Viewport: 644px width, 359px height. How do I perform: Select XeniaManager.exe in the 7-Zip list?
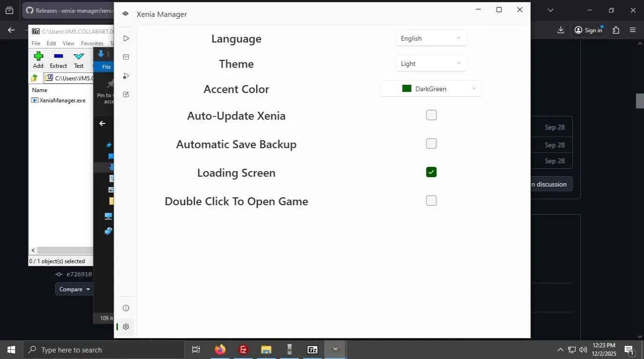point(59,101)
